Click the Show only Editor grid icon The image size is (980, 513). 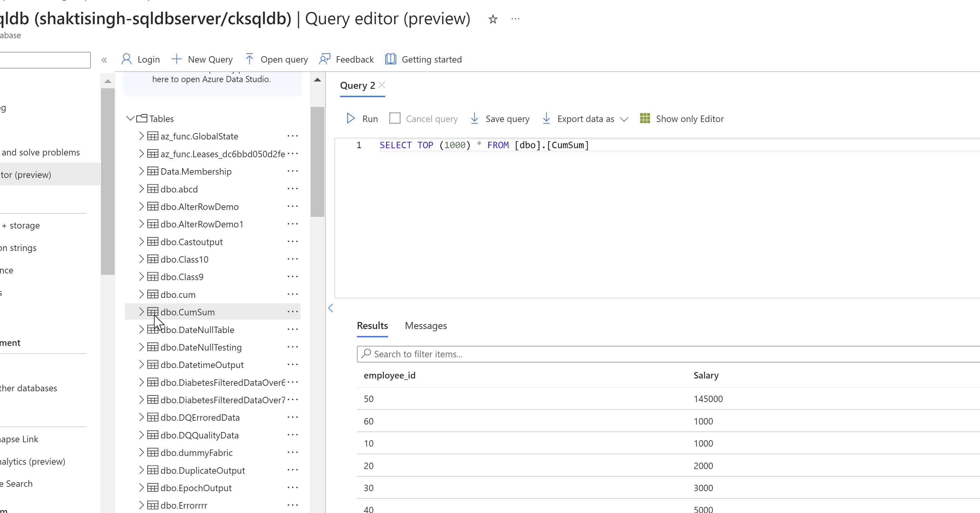645,118
